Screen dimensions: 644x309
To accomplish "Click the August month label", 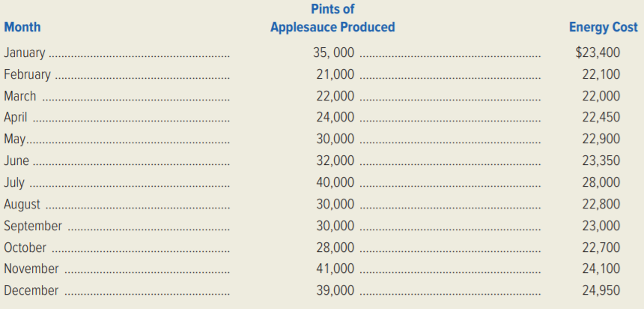I will coord(22,205).
